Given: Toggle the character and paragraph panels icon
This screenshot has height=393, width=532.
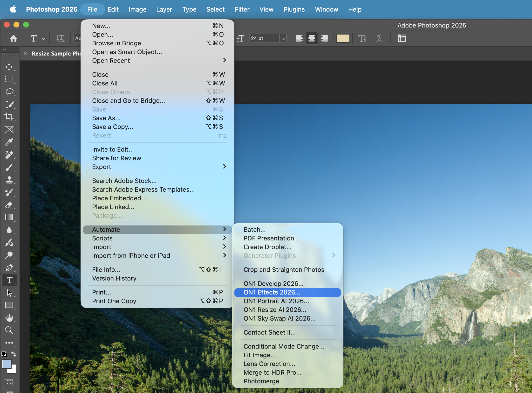Looking at the screenshot, I should 402,38.
